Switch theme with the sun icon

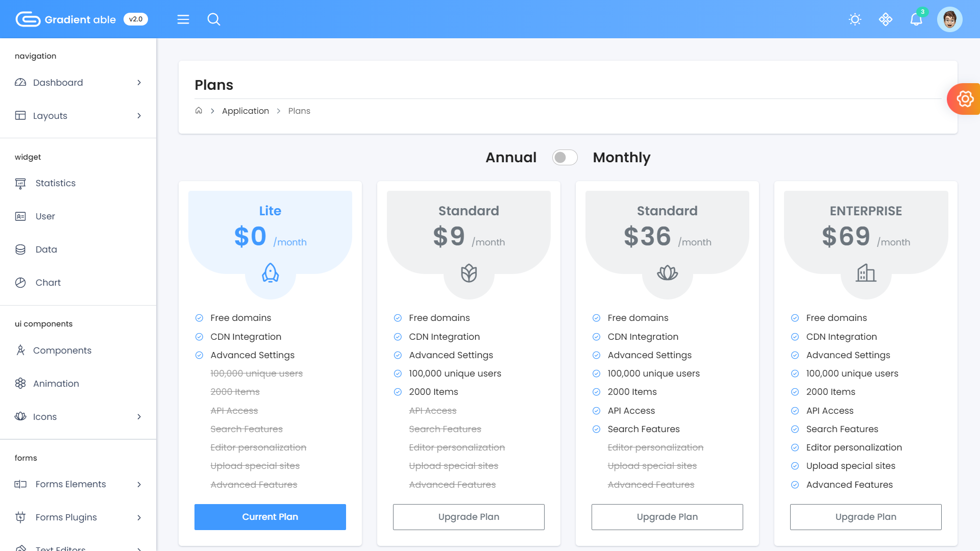[x=855, y=19]
